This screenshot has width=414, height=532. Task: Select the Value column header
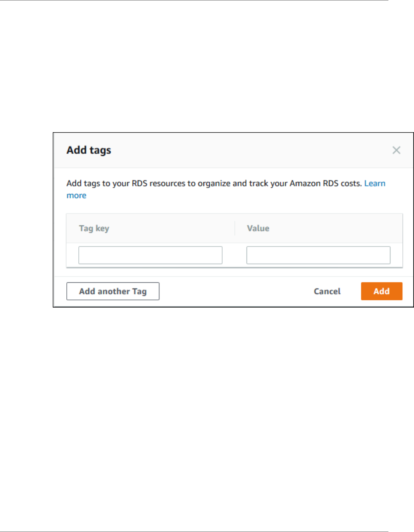(x=258, y=228)
